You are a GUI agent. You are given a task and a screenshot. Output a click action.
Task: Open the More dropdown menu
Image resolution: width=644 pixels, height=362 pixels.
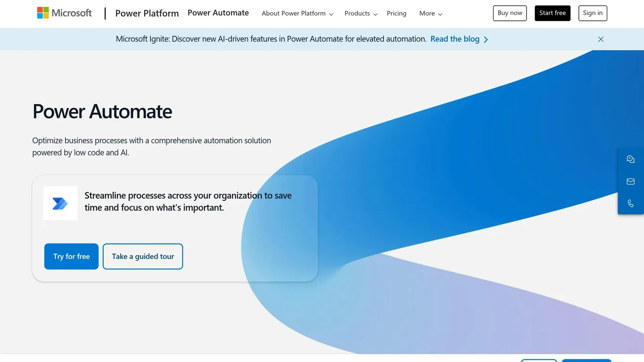(431, 14)
